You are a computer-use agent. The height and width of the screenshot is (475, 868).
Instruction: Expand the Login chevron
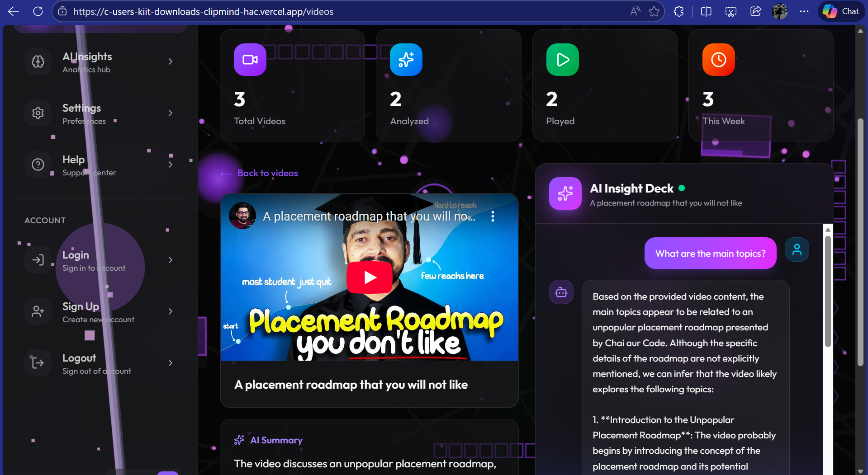(x=171, y=260)
